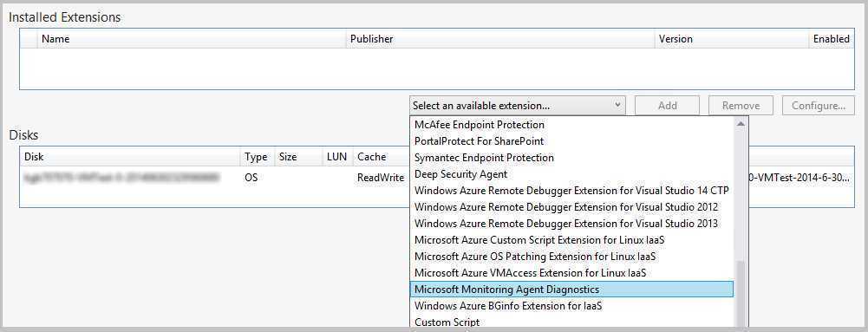Select the Custom Script extension entry
The image size is (868, 332).
coord(571,322)
